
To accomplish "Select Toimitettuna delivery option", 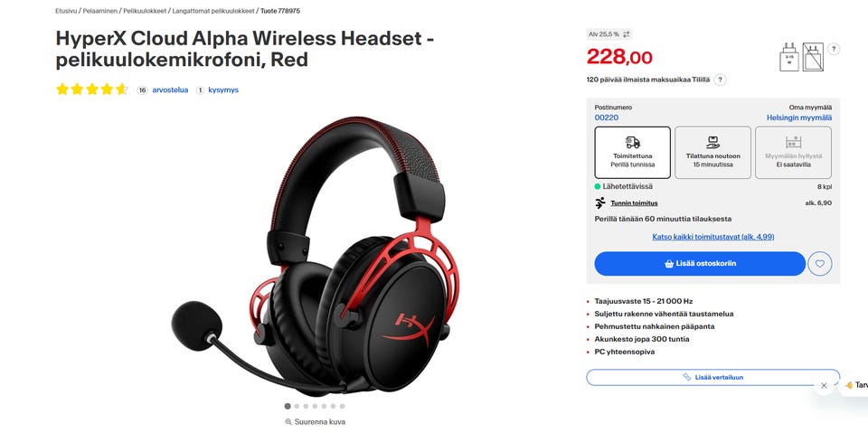I will coord(633,152).
